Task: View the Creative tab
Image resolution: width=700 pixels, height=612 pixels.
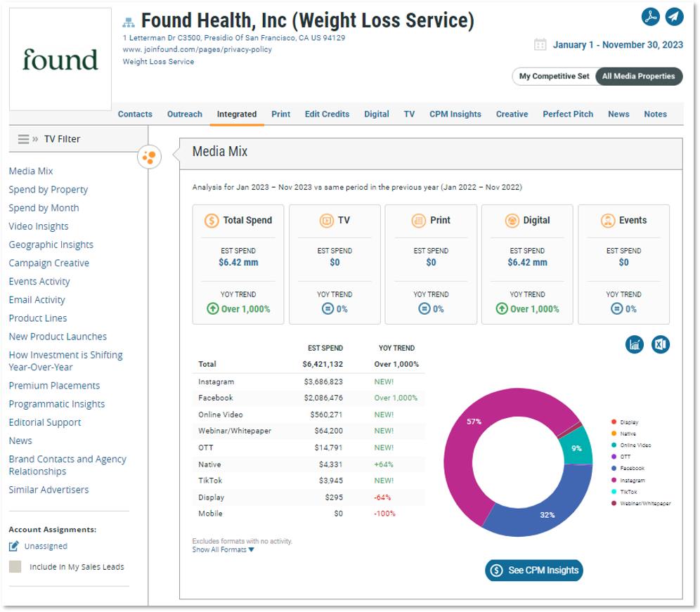Action: pos(512,115)
